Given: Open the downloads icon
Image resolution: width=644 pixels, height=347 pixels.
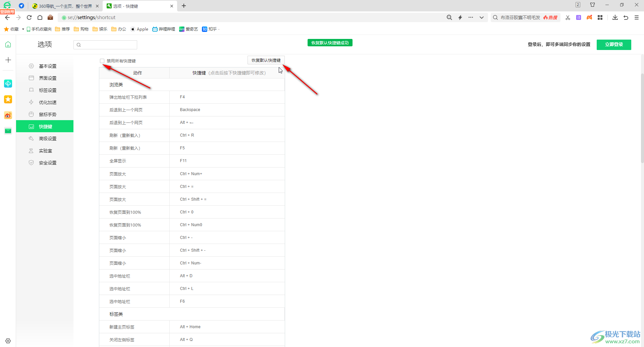Looking at the screenshot, I should (615, 17).
